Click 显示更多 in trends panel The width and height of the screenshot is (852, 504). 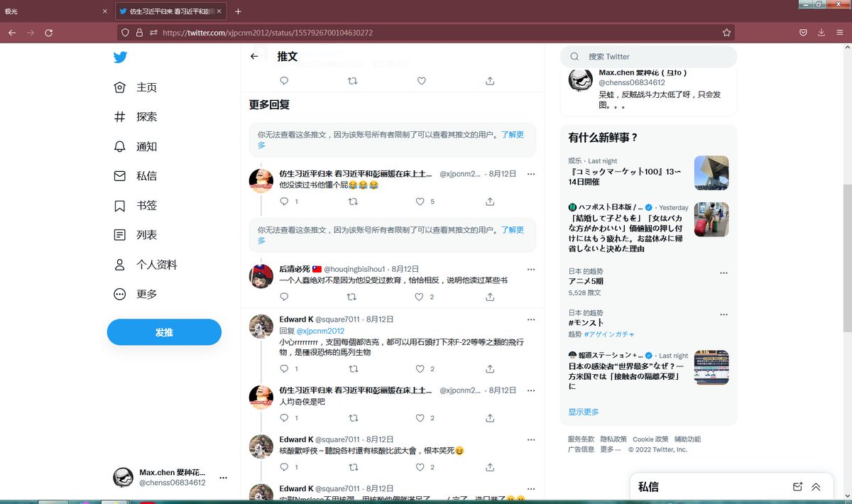584,412
